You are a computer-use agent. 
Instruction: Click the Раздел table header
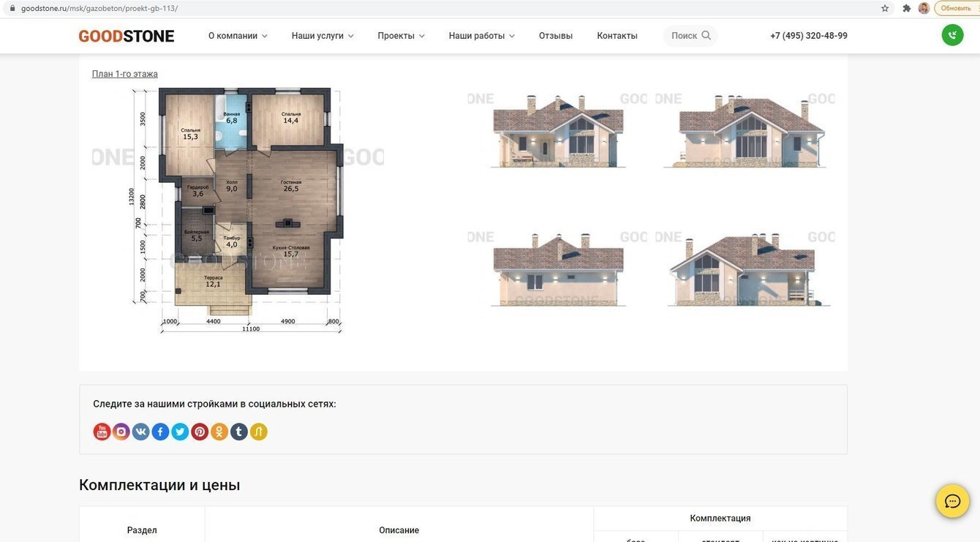(x=142, y=530)
